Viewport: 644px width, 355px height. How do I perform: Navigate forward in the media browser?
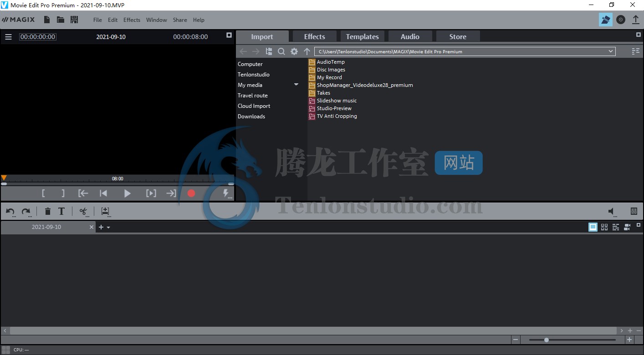pos(256,51)
